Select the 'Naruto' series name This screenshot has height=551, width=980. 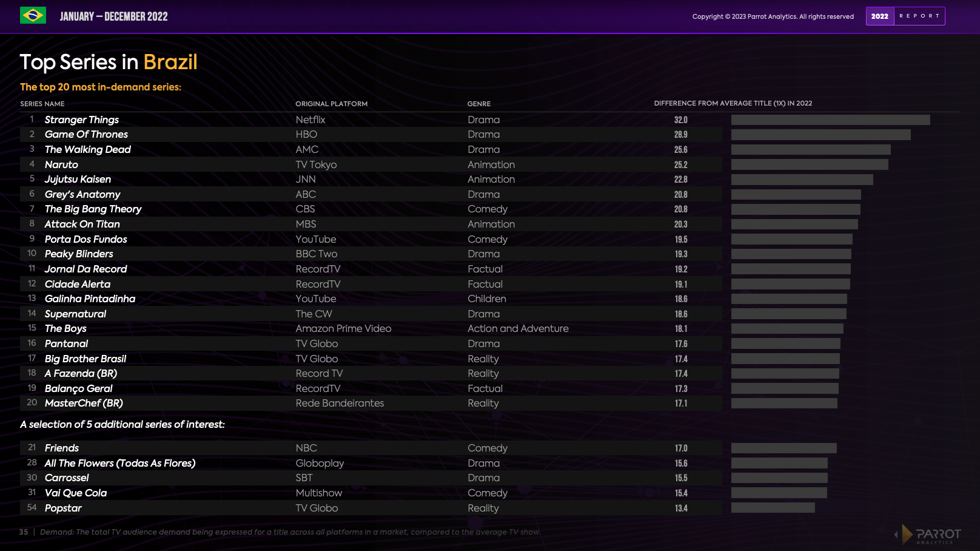click(x=61, y=164)
